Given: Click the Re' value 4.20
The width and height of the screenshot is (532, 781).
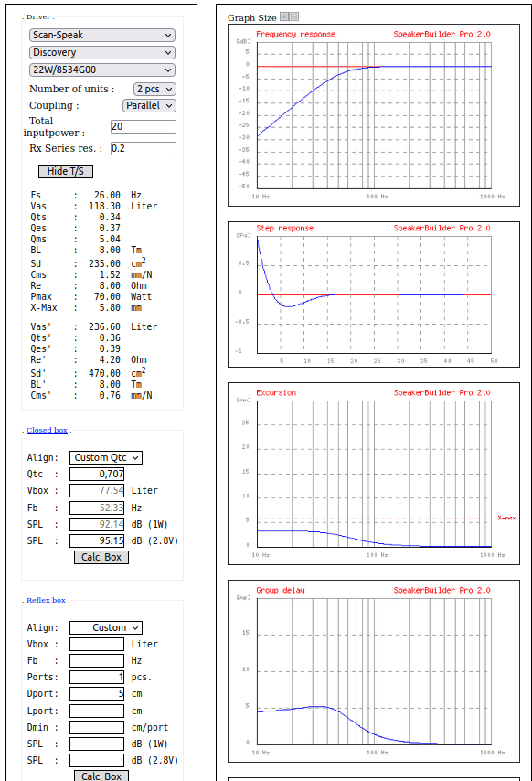Looking at the screenshot, I should 110,359.
